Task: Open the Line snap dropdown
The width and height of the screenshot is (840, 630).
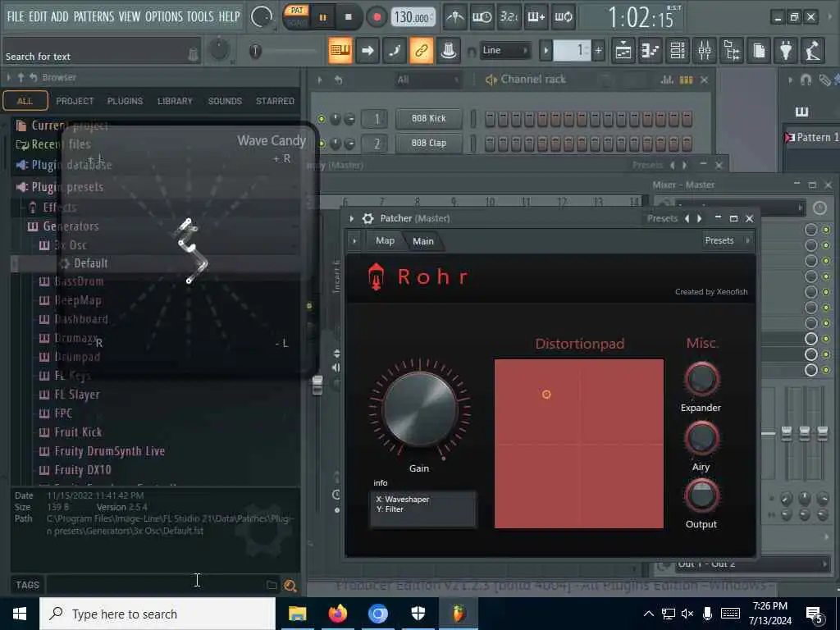Action: pos(504,50)
